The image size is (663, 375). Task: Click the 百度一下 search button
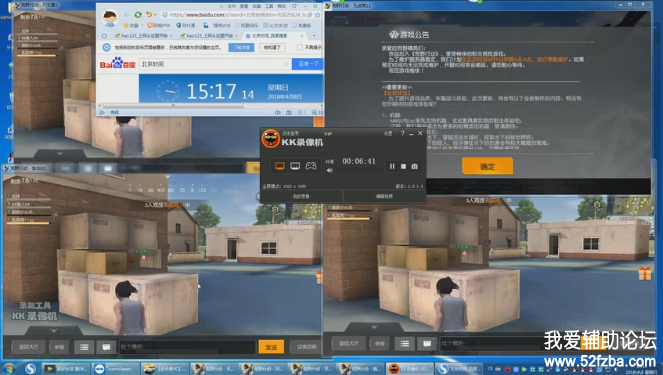[x=308, y=64]
